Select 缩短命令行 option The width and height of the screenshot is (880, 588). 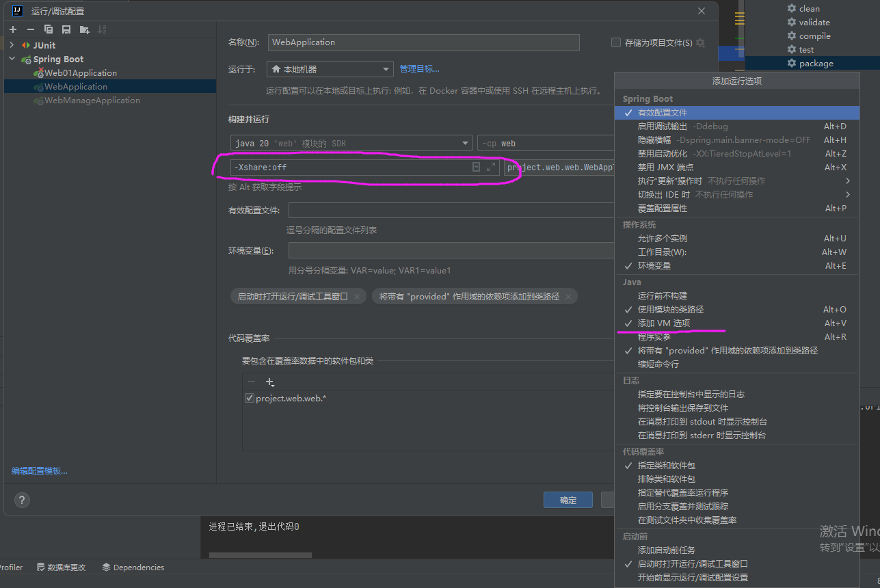click(x=737, y=364)
